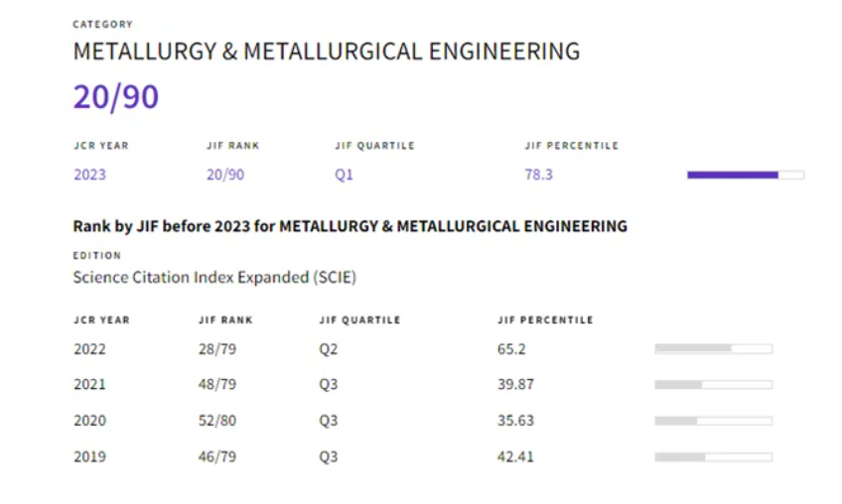
Task: Click the 2020 percentile bar
Action: (713, 421)
